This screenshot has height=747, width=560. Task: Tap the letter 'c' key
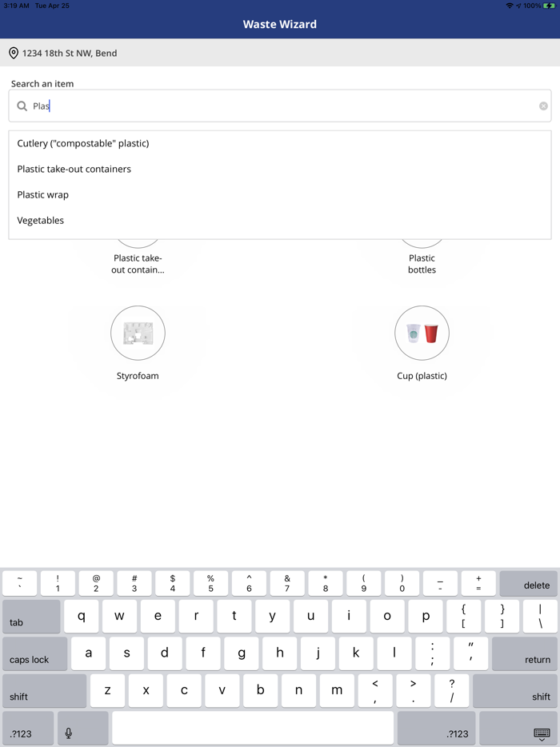[184, 690]
